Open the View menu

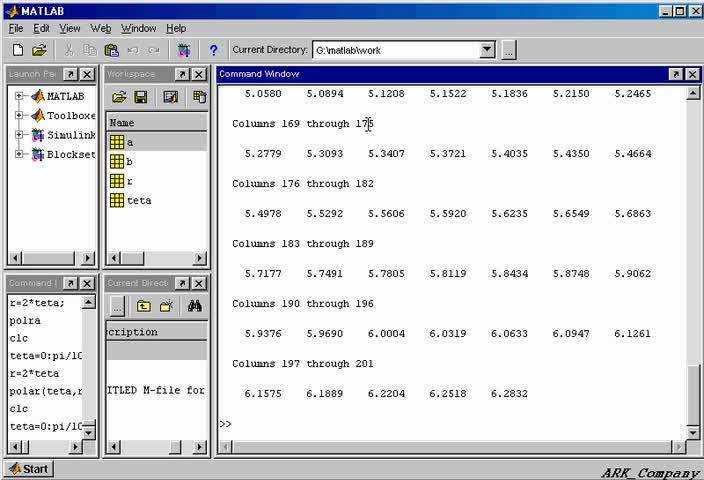(x=70, y=29)
